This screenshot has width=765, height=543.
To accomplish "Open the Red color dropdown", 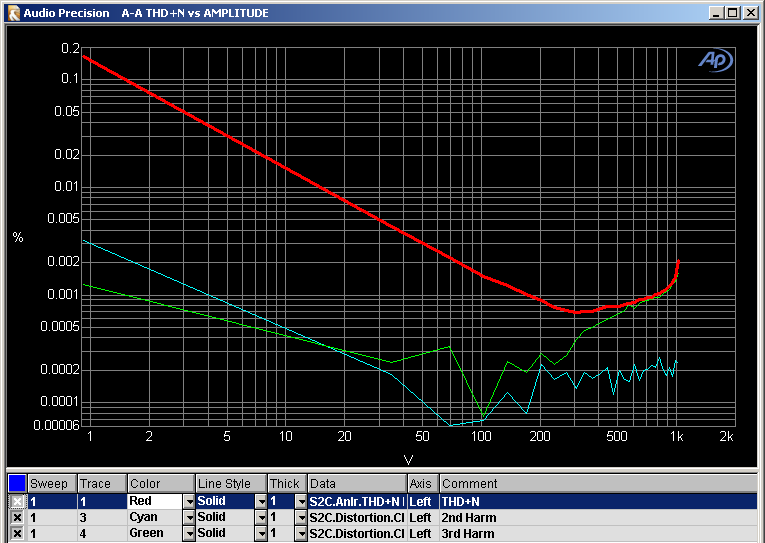I will 189,502.
